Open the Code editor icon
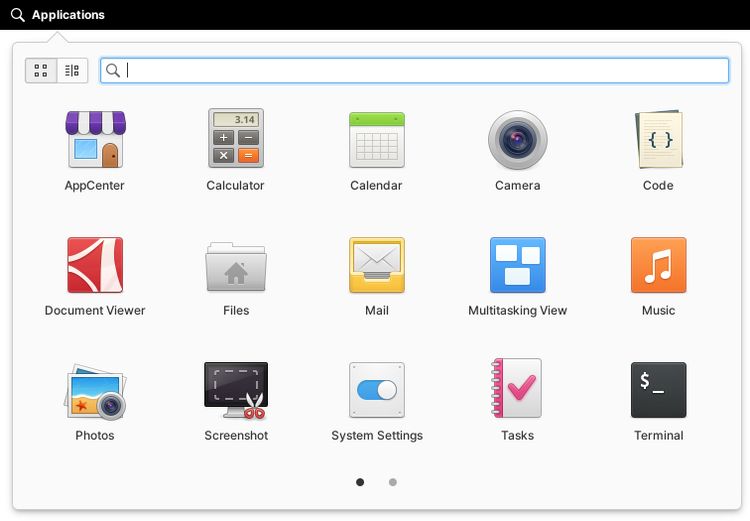Viewport: 750px width, 521px height. pyautogui.click(x=659, y=139)
